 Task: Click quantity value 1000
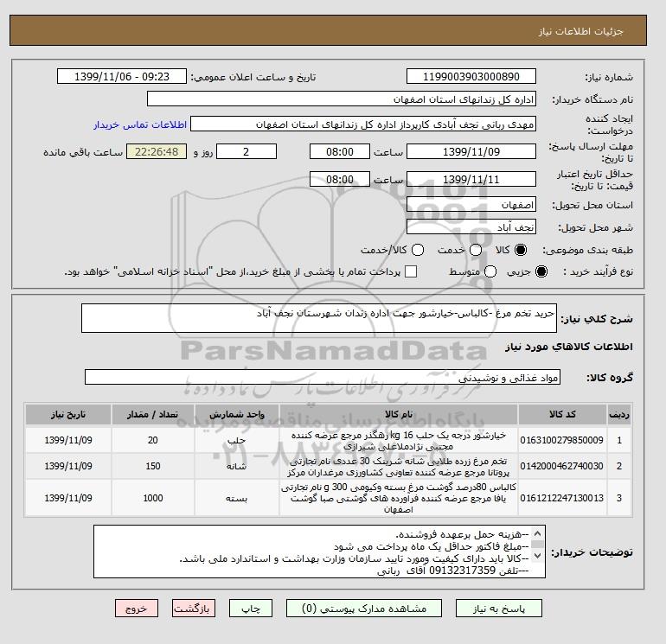point(153,498)
